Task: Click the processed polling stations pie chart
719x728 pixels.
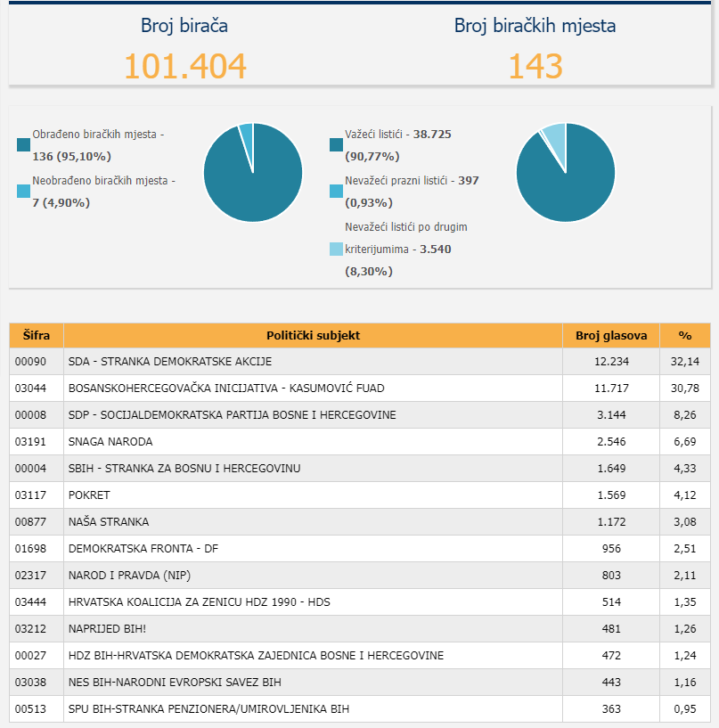Action: point(253,172)
